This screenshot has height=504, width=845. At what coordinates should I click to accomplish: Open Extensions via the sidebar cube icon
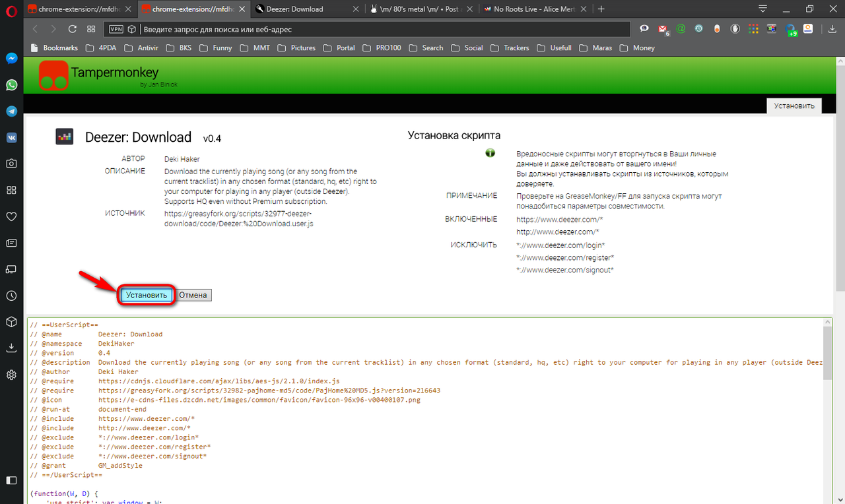(x=11, y=322)
